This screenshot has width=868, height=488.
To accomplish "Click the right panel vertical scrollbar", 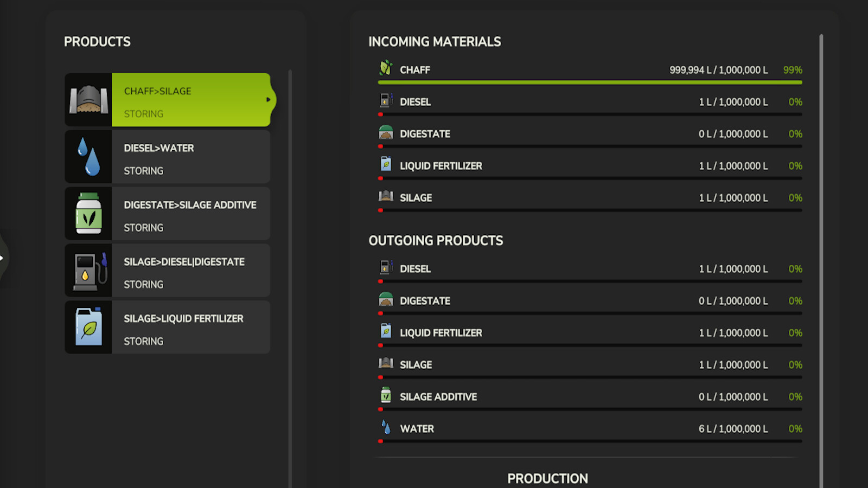I will point(821,260).
